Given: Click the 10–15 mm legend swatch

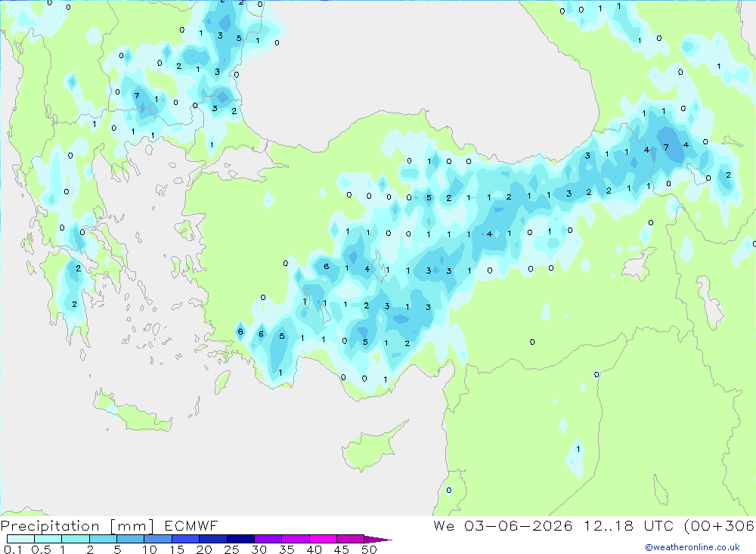Looking at the screenshot, I should point(158,539).
